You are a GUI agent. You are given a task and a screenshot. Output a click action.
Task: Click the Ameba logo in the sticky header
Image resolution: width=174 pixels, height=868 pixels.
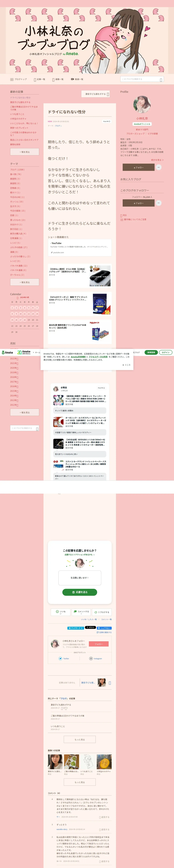7,352
